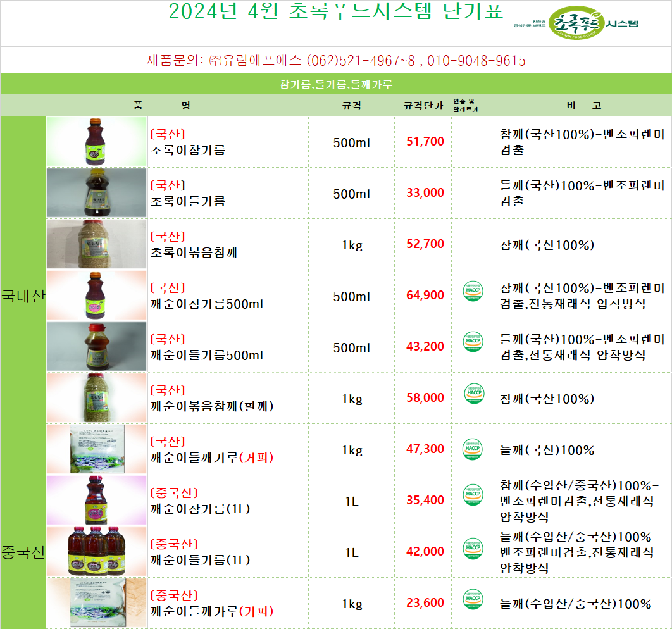Viewport: 672px width, 629px height.
Task: Click the 비고 column header
Action: pos(583,106)
